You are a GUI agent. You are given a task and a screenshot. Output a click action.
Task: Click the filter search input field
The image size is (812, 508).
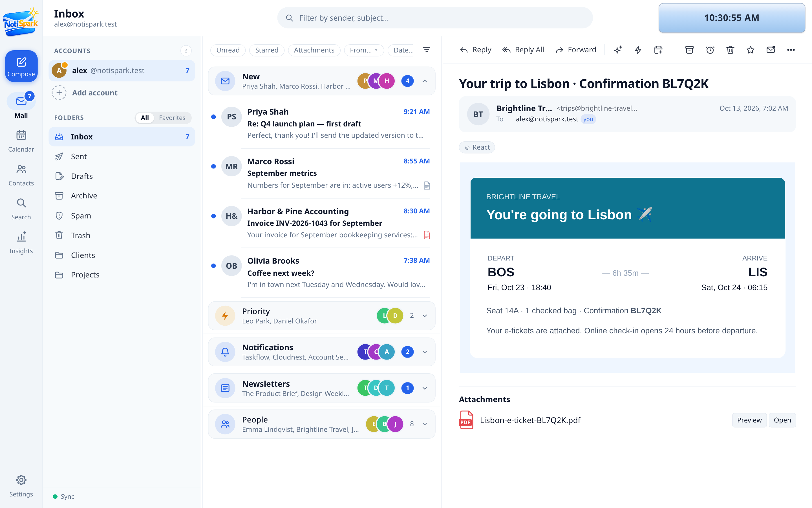click(435, 18)
